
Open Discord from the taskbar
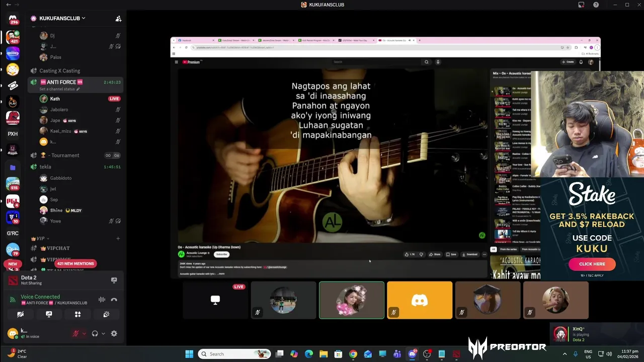tap(412, 354)
